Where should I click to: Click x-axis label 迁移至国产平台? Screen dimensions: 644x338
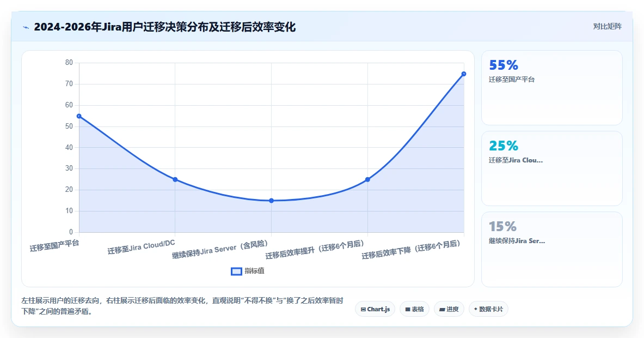[54, 245]
